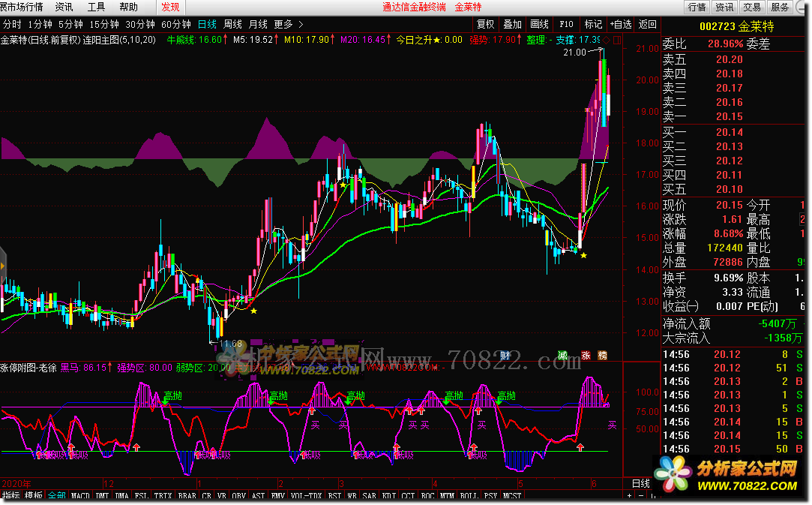Screen dimensions: 812x505
Task: Click the diamond icon beside 支撑 value
Action: click(607, 40)
